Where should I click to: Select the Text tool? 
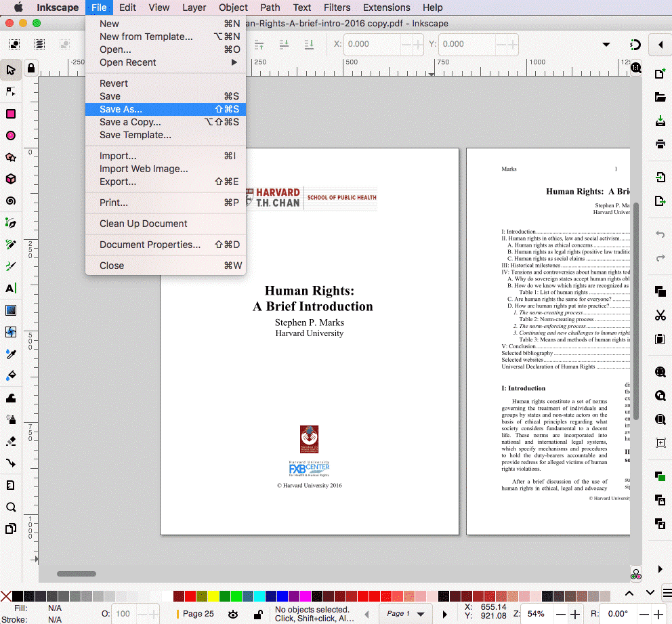[x=11, y=288]
